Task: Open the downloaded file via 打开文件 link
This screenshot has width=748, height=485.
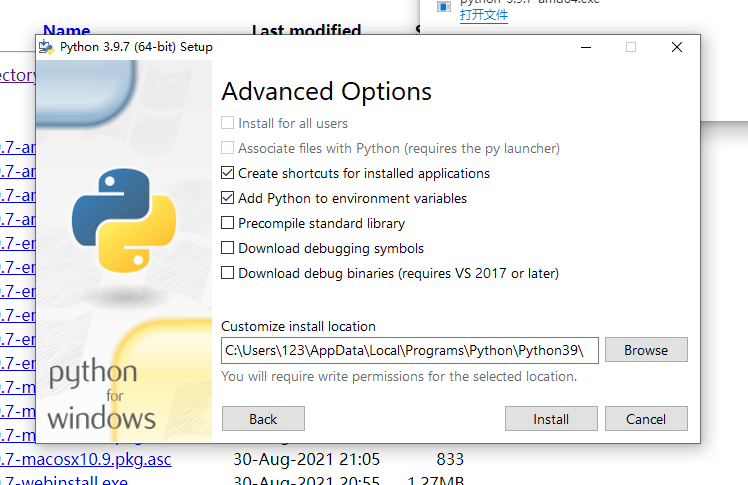Action: point(484,15)
